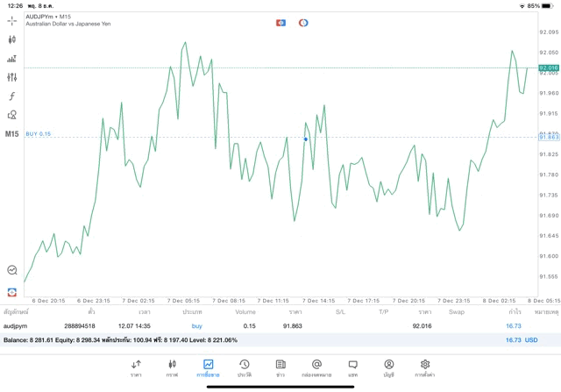Screen dimensions: 561x392
Task: Tap ticket number 288894518
Action: tap(80, 326)
